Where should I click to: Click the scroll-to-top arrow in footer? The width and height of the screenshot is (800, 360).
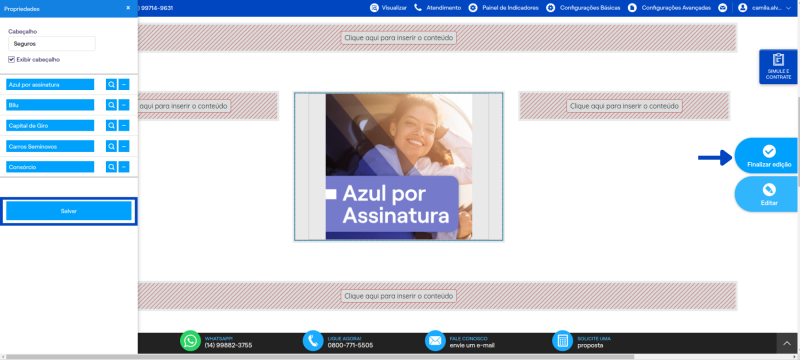tap(787, 343)
